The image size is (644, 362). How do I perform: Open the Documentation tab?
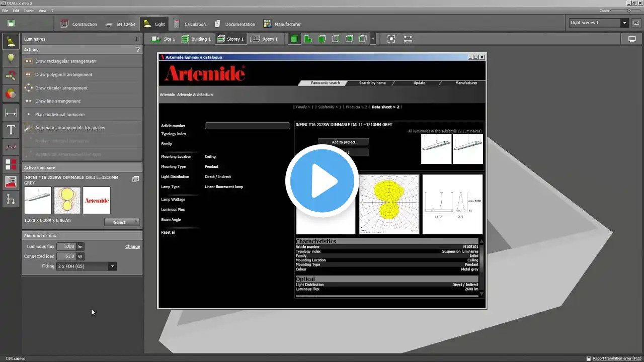click(x=235, y=24)
